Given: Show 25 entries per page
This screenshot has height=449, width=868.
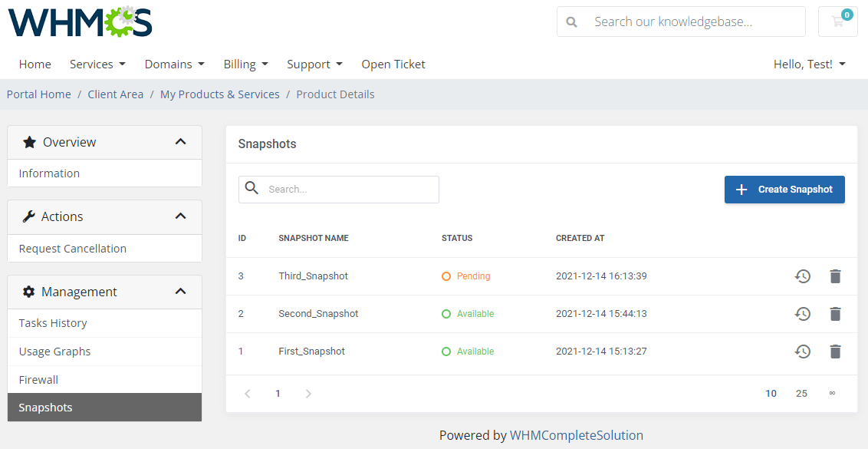Looking at the screenshot, I should tap(801, 394).
